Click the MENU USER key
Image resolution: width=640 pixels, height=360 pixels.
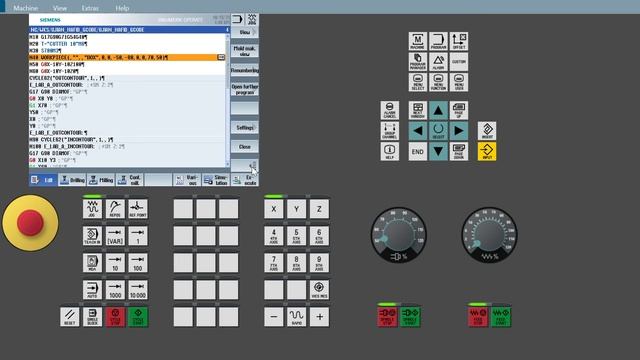459,82
